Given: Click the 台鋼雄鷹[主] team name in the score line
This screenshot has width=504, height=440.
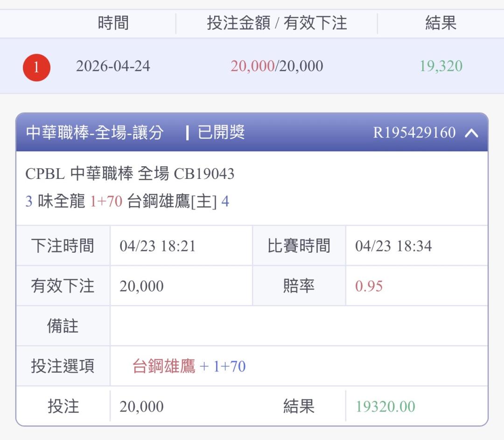Looking at the screenshot, I should click(x=172, y=202).
